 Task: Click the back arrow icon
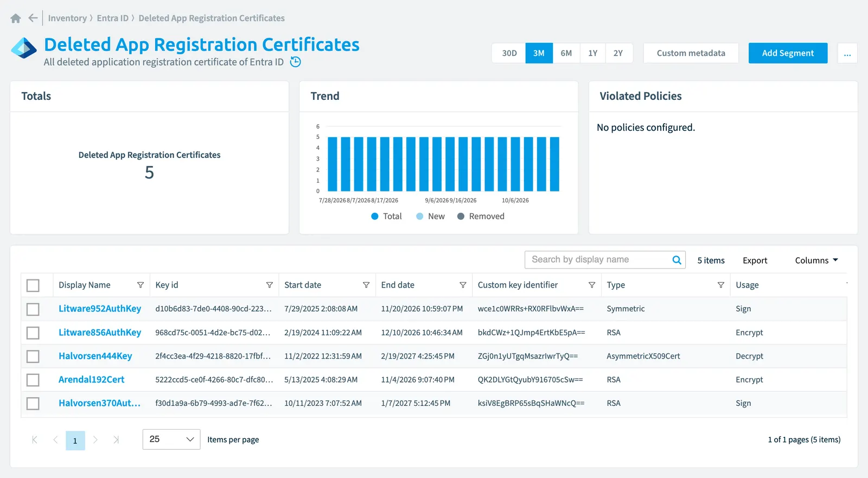[33, 18]
